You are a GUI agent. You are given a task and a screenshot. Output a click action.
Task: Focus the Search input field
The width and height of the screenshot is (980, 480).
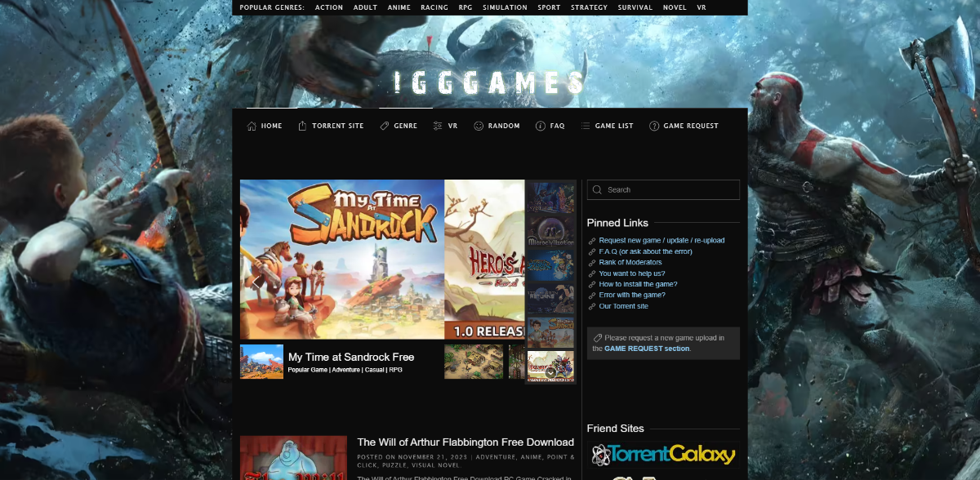tap(663, 190)
